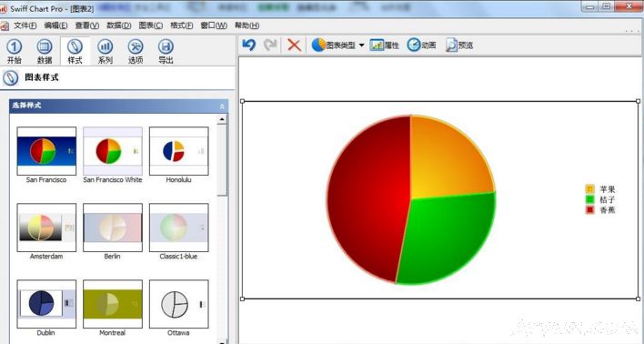Click the 桔子 legend label
This screenshot has height=344, width=644.
(607, 199)
